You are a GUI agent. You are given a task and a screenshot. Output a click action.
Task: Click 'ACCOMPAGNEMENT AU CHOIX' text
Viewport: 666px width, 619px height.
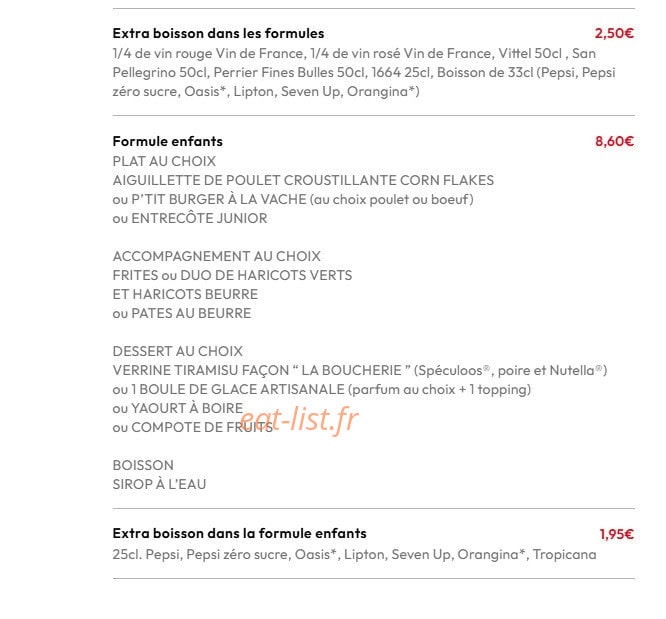(x=217, y=256)
